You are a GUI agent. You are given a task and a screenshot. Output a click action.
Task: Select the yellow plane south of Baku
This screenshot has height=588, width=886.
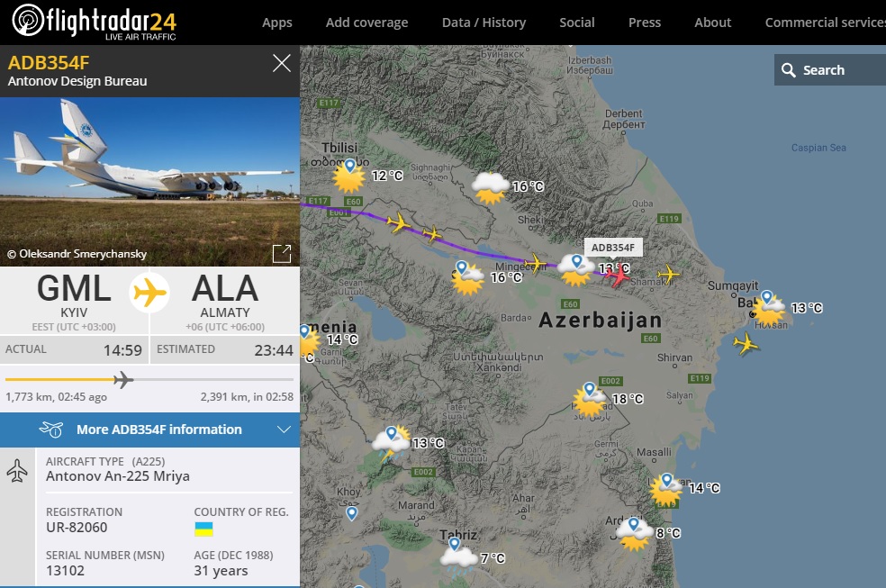pyautogui.click(x=746, y=343)
